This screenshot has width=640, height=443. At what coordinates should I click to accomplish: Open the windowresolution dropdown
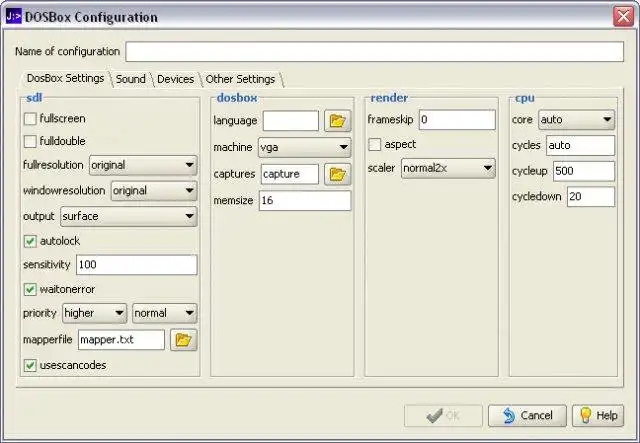pos(154,191)
